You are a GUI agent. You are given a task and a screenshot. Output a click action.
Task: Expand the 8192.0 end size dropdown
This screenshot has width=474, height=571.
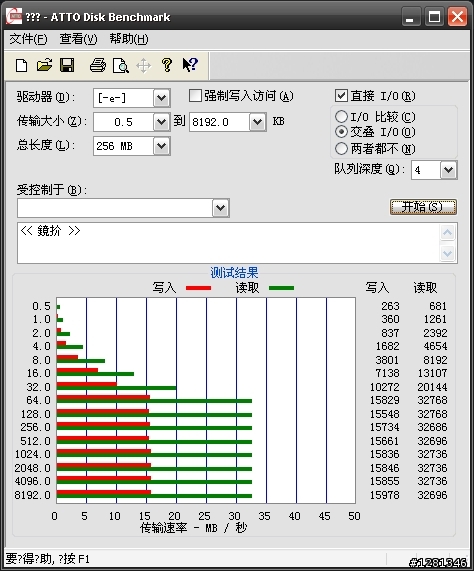257,122
